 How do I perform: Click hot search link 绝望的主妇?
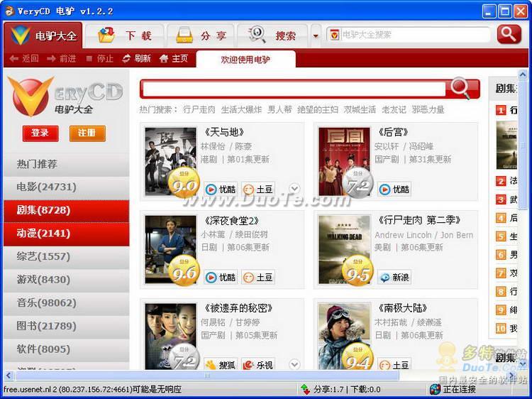tap(318, 109)
